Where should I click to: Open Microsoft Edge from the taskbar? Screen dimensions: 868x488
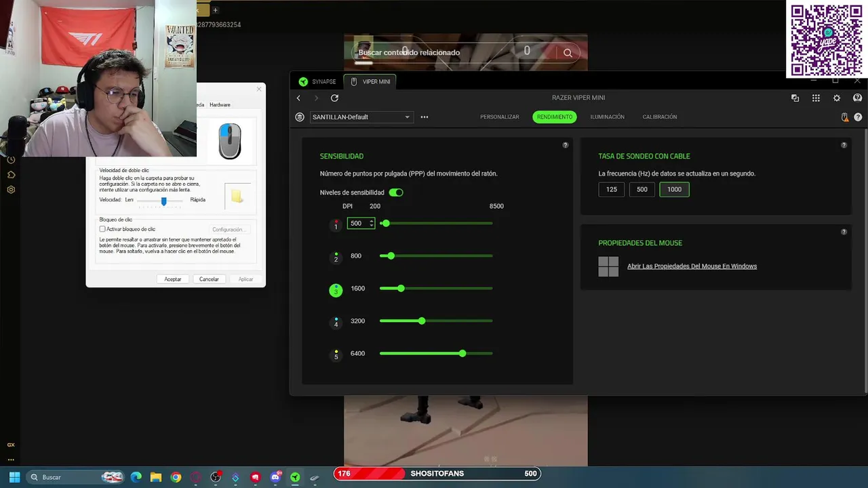click(136, 477)
